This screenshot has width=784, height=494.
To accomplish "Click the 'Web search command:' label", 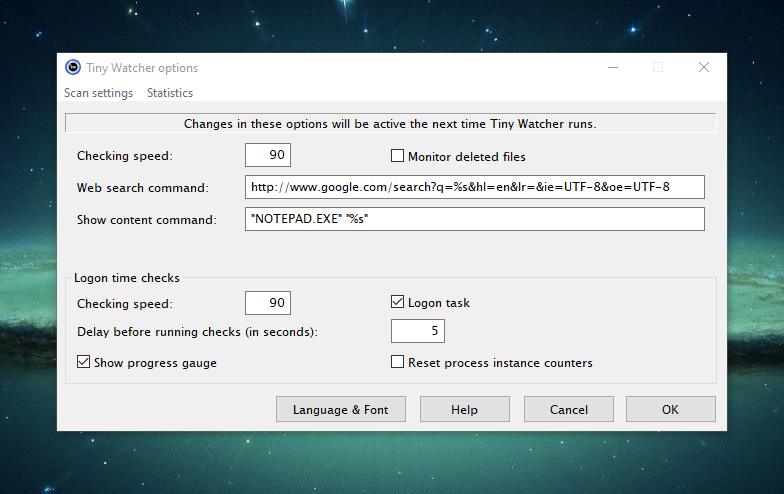I will (142, 188).
